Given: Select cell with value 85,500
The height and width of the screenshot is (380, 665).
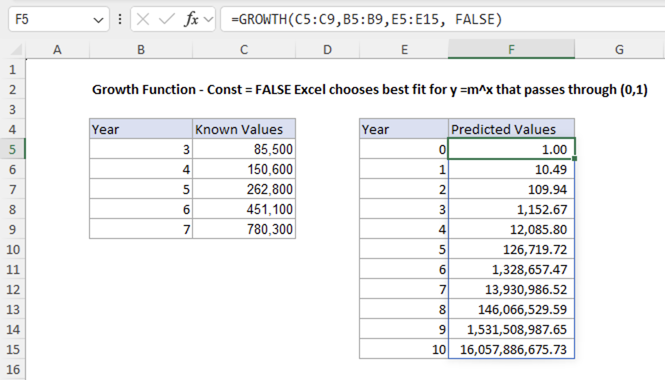Looking at the screenshot, I should pos(244,149).
